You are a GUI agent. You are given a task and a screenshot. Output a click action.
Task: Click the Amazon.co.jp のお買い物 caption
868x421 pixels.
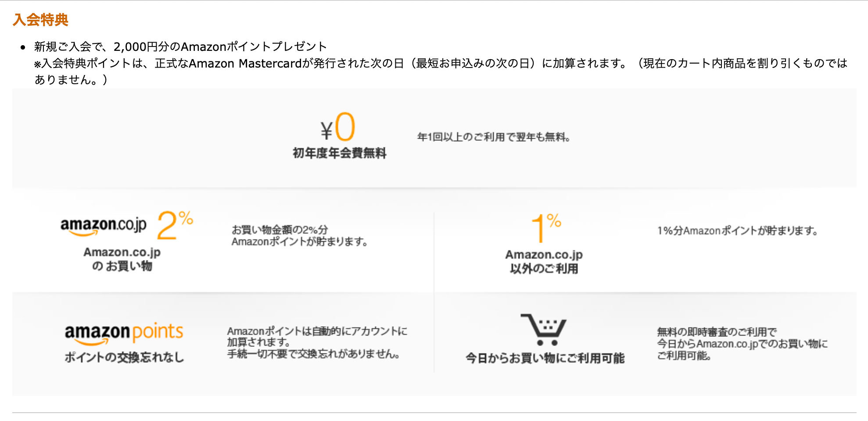click(122, 259)
